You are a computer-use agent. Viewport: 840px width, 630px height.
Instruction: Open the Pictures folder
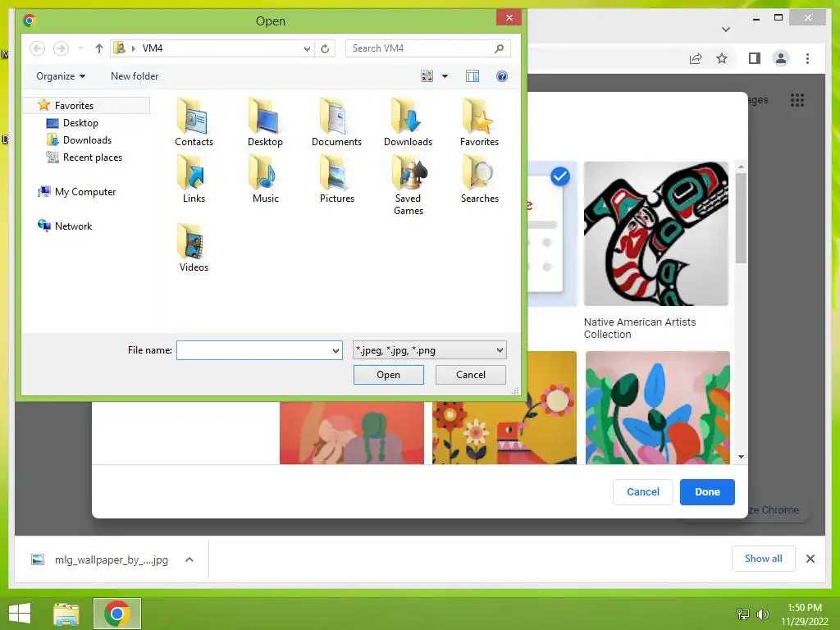[x=336, y=179]
